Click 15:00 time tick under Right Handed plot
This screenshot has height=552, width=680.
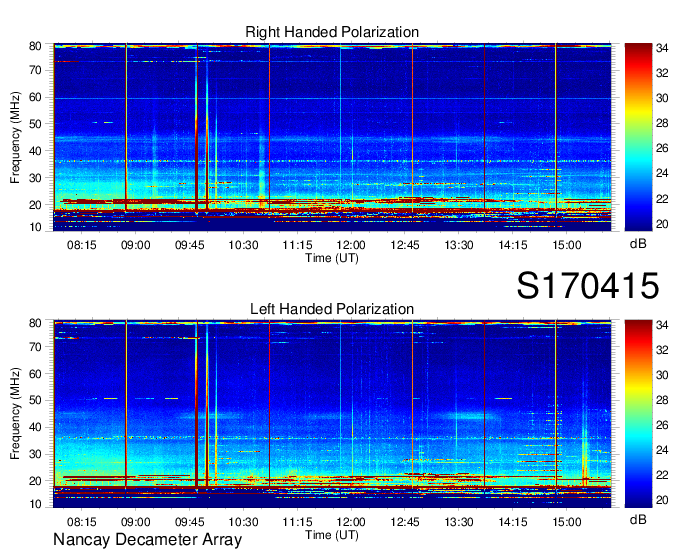pyautogui.click(x=567, y=245)
